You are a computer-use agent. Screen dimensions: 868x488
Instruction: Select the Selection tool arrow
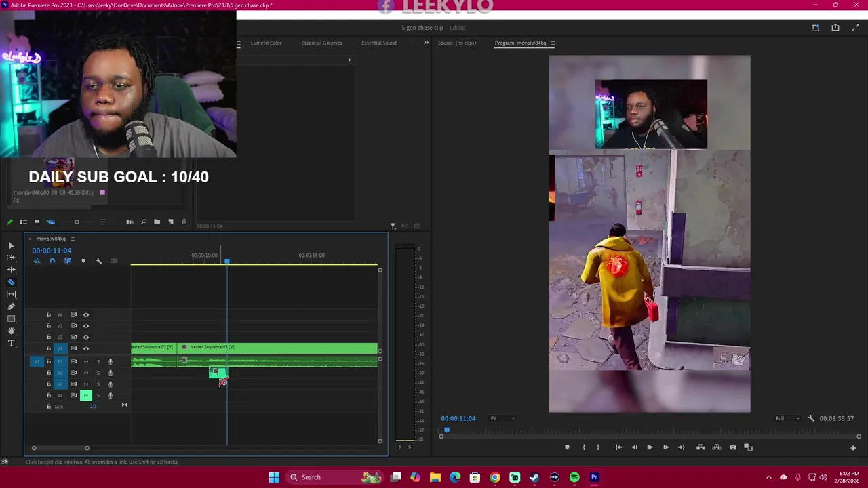tap(11, 245)
